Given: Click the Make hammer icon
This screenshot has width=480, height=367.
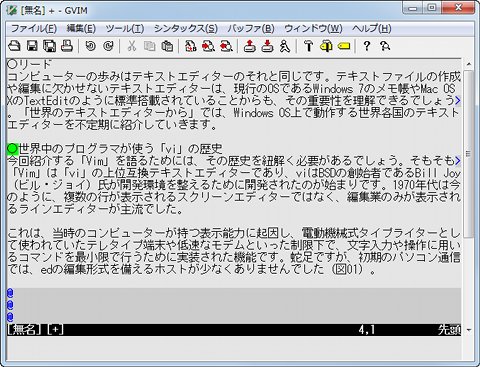Looking at the screenshot, I should pos(308,46).
